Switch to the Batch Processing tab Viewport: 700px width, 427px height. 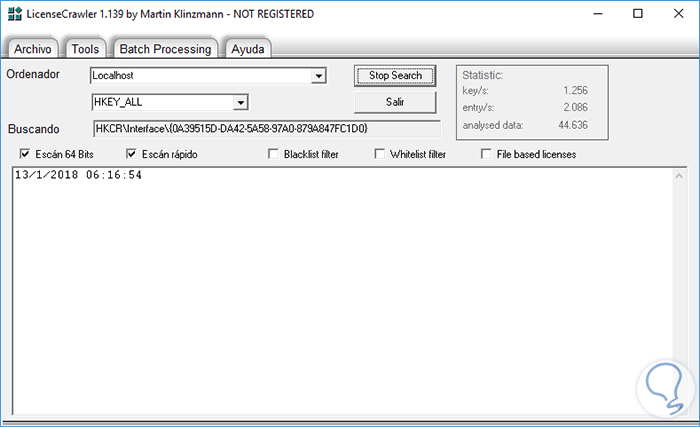[165, 49]
